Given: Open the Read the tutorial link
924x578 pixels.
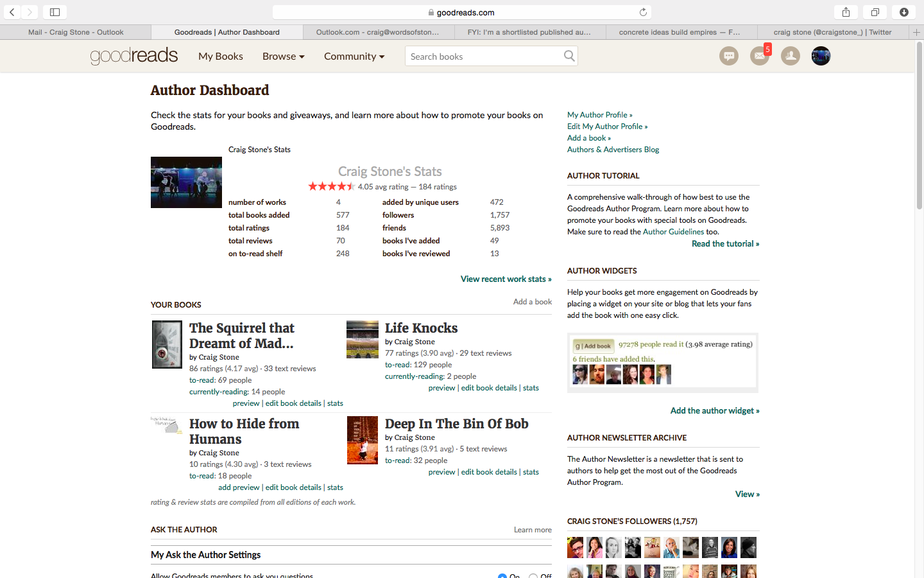Looking at the screenshot, I should [x=725, y=243].
